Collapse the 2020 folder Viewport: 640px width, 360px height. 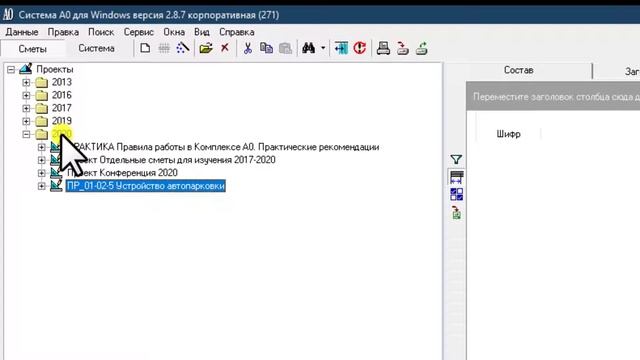click(x=27, y=134)
